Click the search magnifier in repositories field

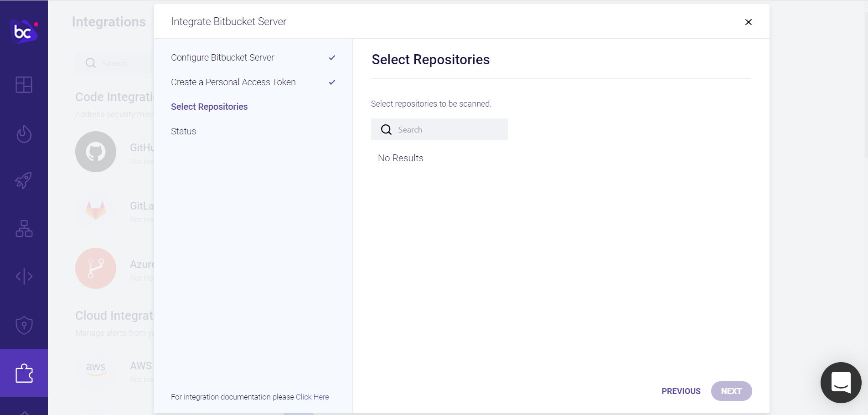(386, 130)
